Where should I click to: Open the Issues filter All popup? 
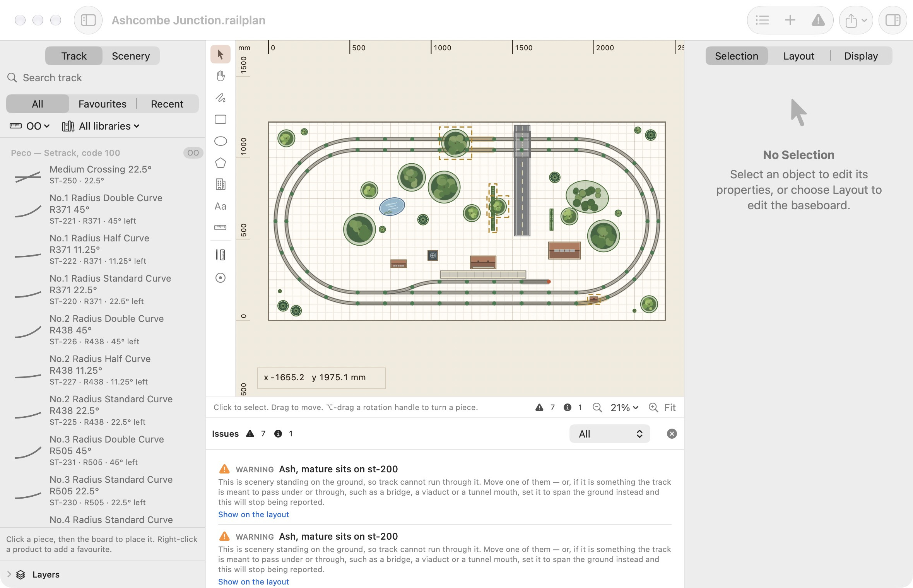coord(610,434)
